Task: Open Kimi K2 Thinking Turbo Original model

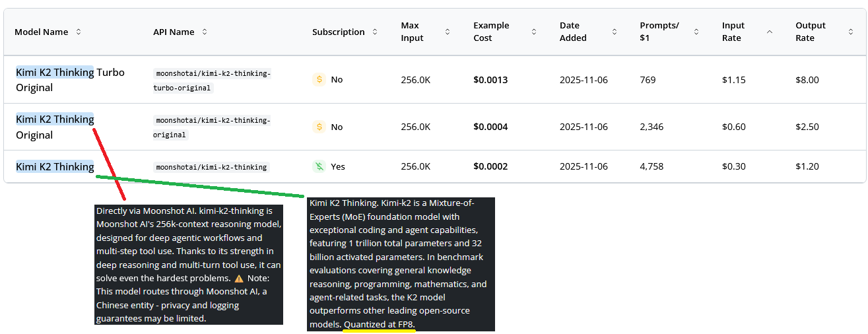Action: coord(70,79)
